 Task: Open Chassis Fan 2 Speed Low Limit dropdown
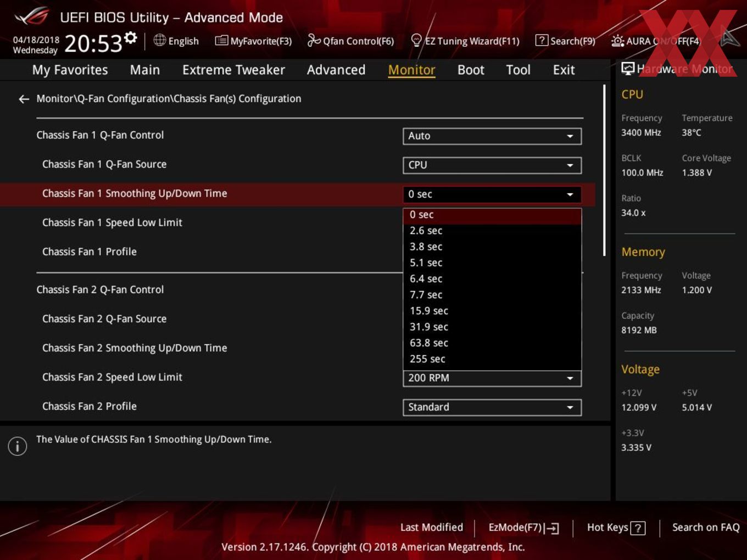[492, 378]
